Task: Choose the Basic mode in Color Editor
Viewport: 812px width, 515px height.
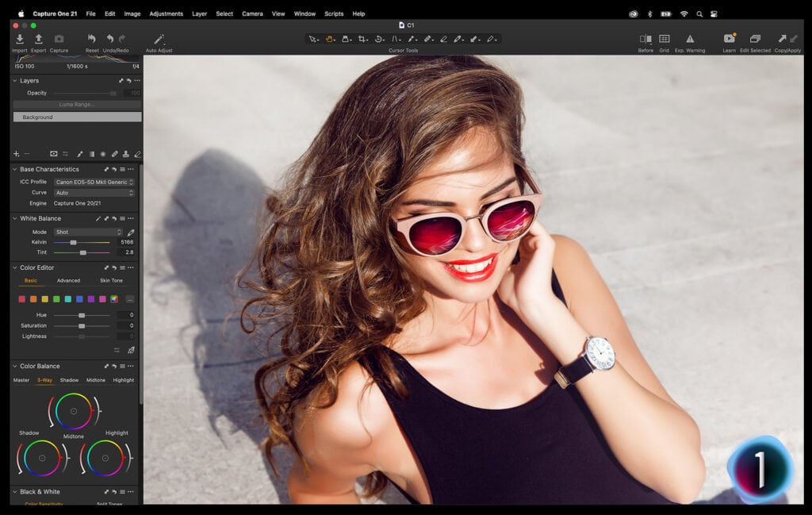Action: pos(31,280)
